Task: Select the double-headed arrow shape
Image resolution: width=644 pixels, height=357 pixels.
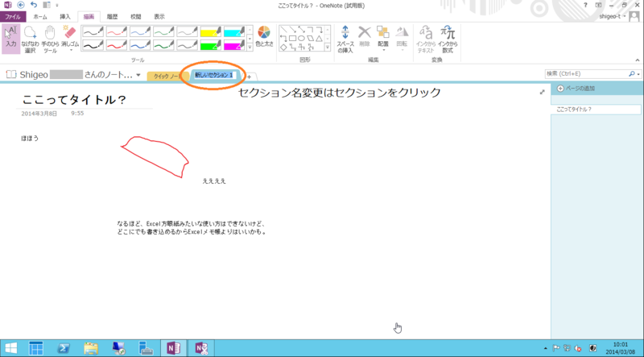Action: coord(301,30)
